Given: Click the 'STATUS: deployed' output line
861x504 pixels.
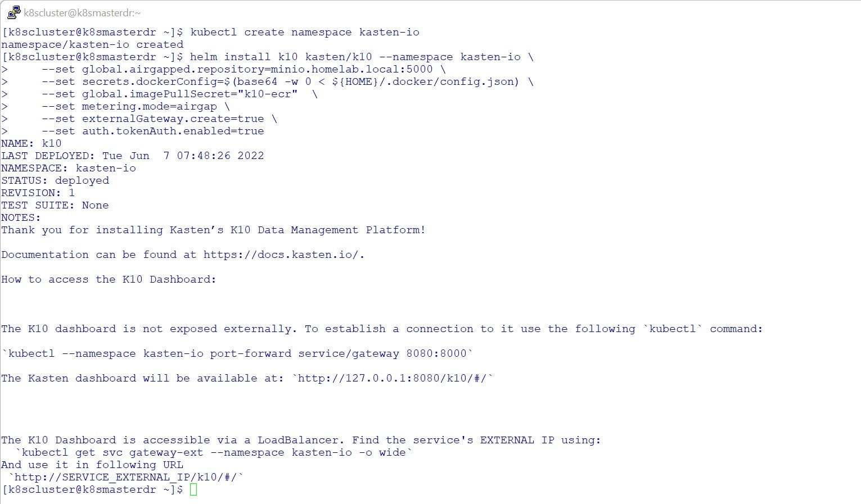Looking at the screenshot, I should (55, 180).
